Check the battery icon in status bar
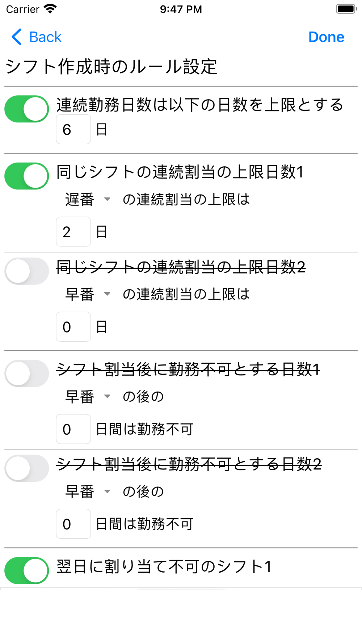362x644 pixels. (x=346, y=9)
